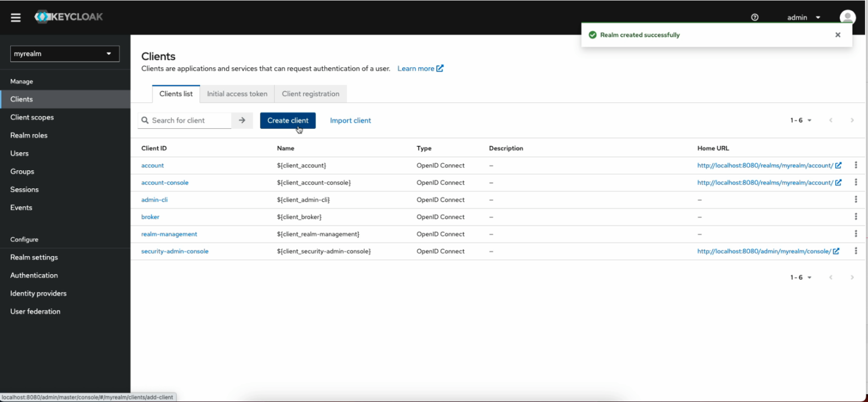This screenshot has height=402, width=868.
Task: Open the kebab menu for the account client
Action: 856,165
